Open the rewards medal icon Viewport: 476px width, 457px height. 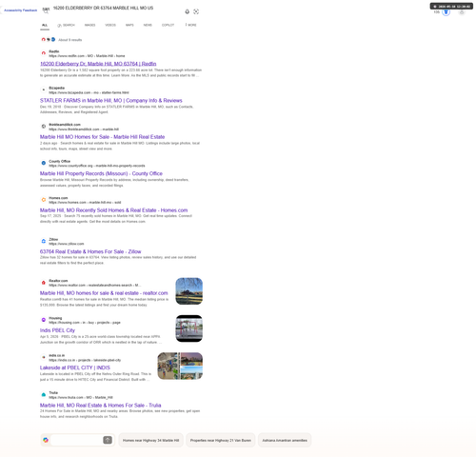pyautogui.click(x=446, y=12)
